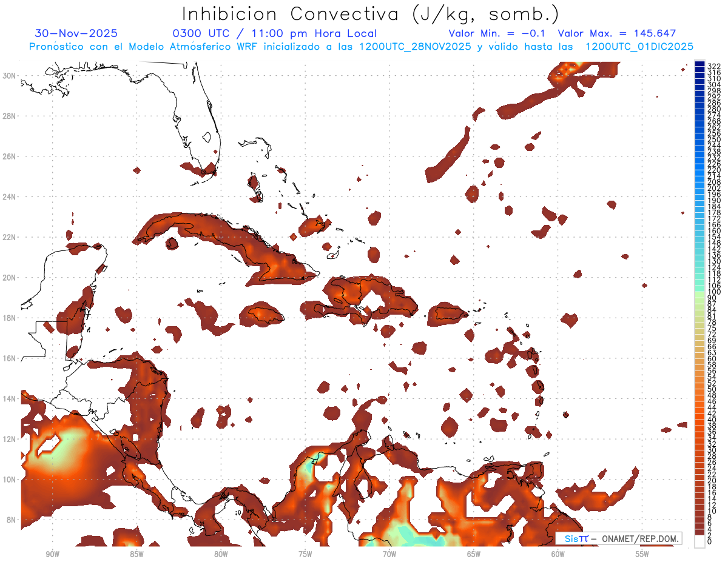Click the 24N latitude label
The width and height of the screenshot is (728, 562).
[9, 197]
